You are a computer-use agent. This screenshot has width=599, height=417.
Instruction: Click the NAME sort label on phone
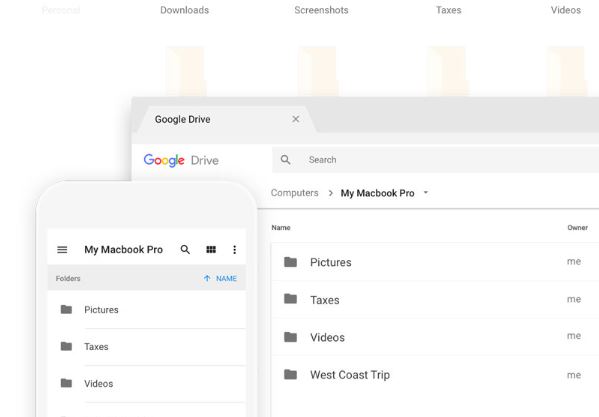point(226,279)
